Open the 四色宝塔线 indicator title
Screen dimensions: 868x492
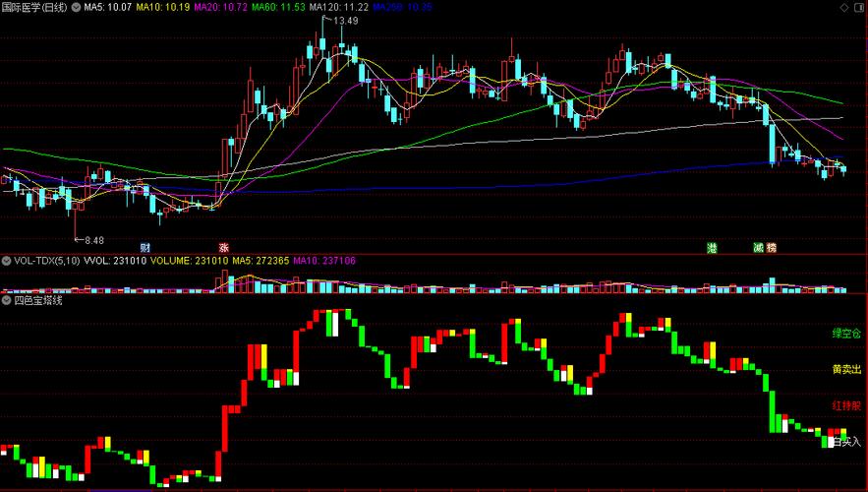(37, 300)
